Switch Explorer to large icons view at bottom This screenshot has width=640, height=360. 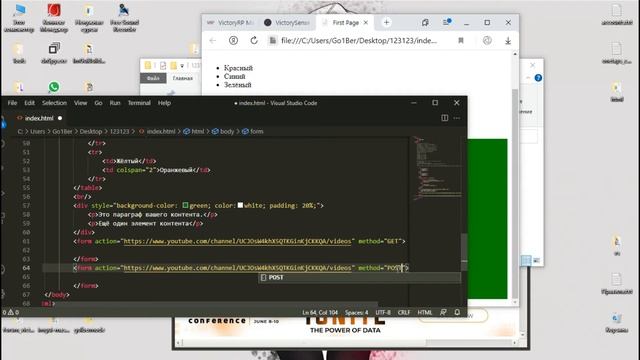(536, 260)
